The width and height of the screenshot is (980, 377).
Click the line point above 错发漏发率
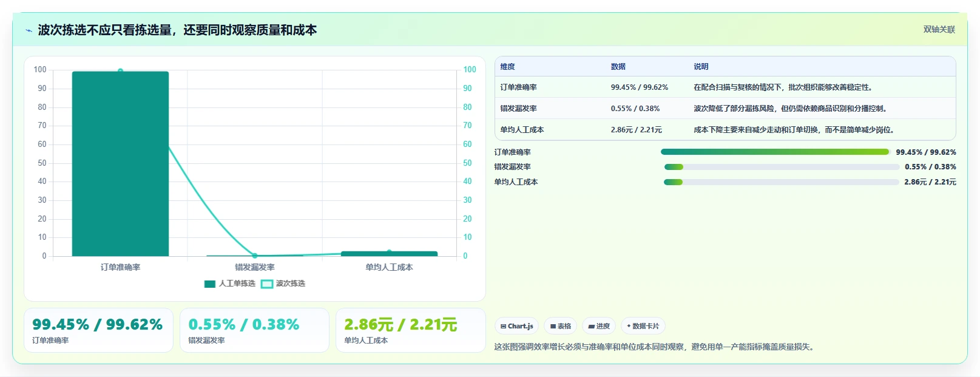click(x=255, y=256)
